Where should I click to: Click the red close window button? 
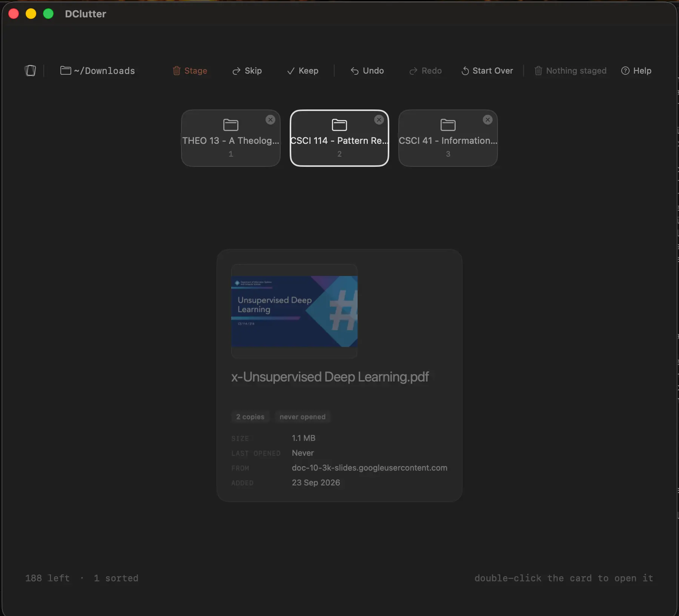coord(14,14)
